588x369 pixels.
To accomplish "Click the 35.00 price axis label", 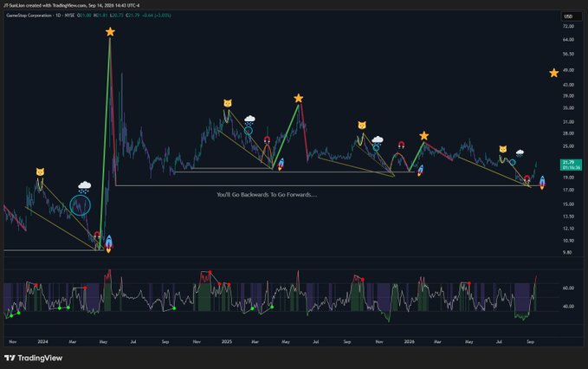I will pyautogui.click(x=568, y=108).
